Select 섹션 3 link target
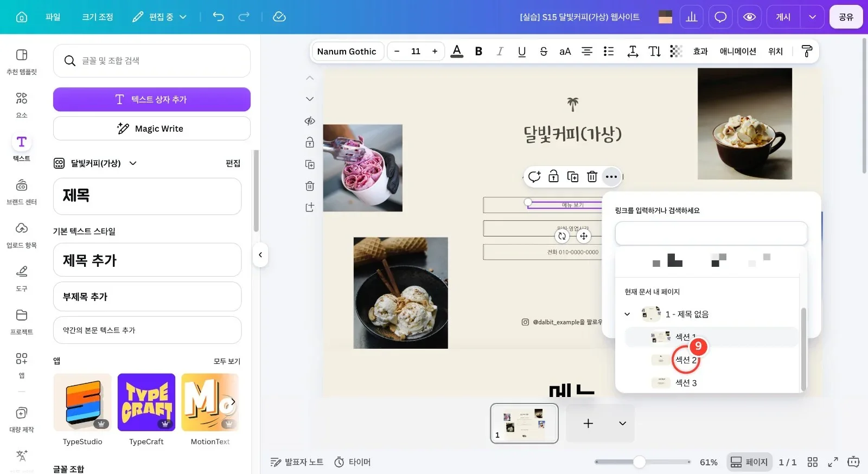Screen dimensions: 868x474 coord(711,383)
